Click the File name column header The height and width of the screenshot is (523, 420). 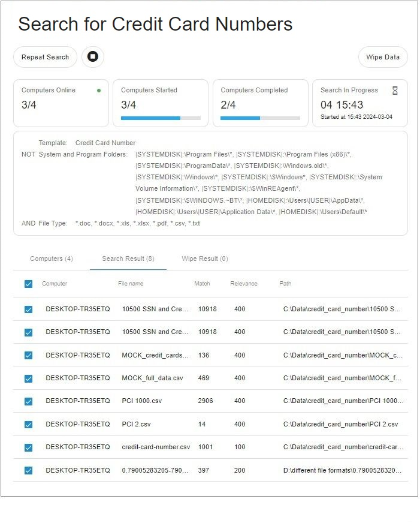(x=131, y=284)
